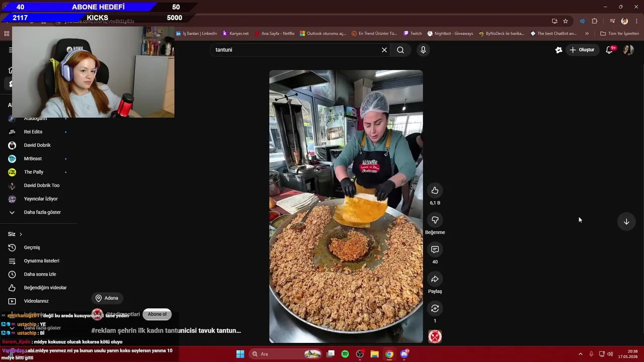
Task: Open David Dobrik channel
Action: coord(38,145)
